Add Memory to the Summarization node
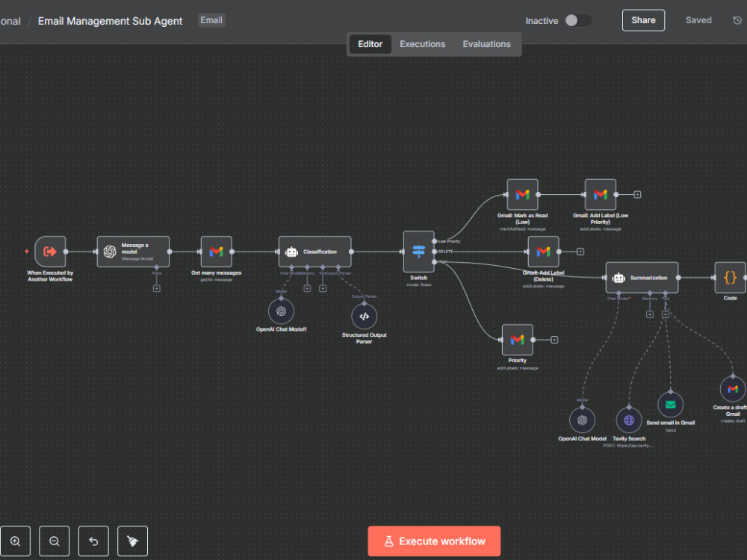Viewport: 747px width, 560px height. tap(650, 314)
